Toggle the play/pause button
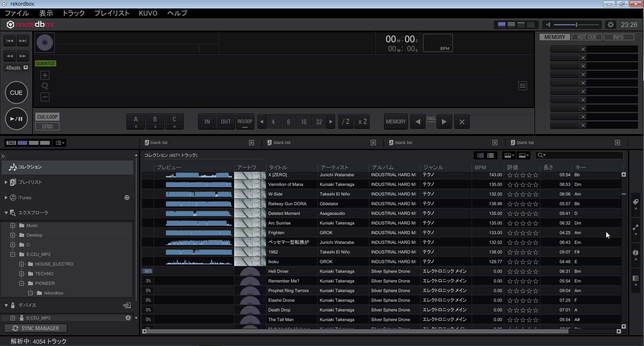This screenshot has height=346, width=644. point(16,119)
